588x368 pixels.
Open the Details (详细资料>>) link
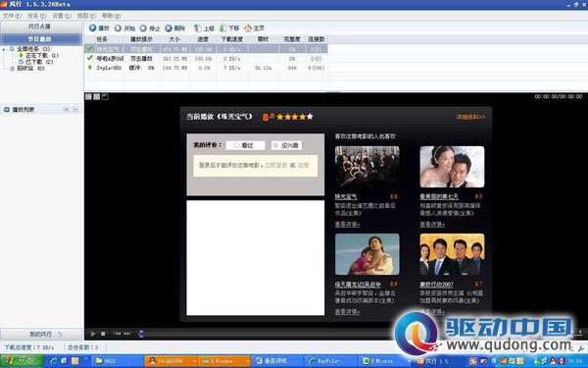click(470, 117)
